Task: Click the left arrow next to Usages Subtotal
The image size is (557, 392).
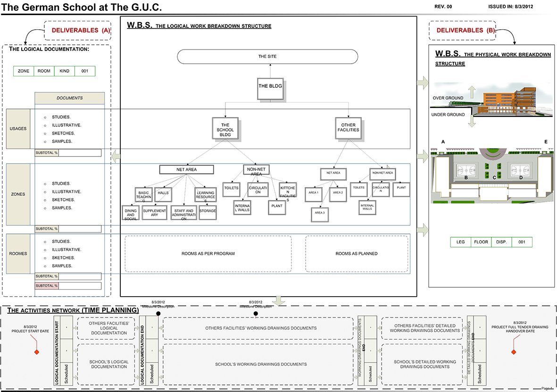Action: 116,154
